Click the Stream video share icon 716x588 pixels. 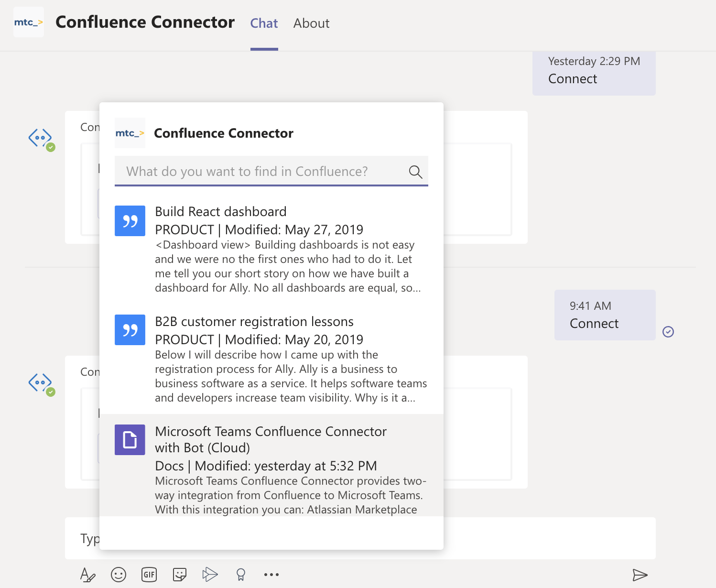[210, 575]
